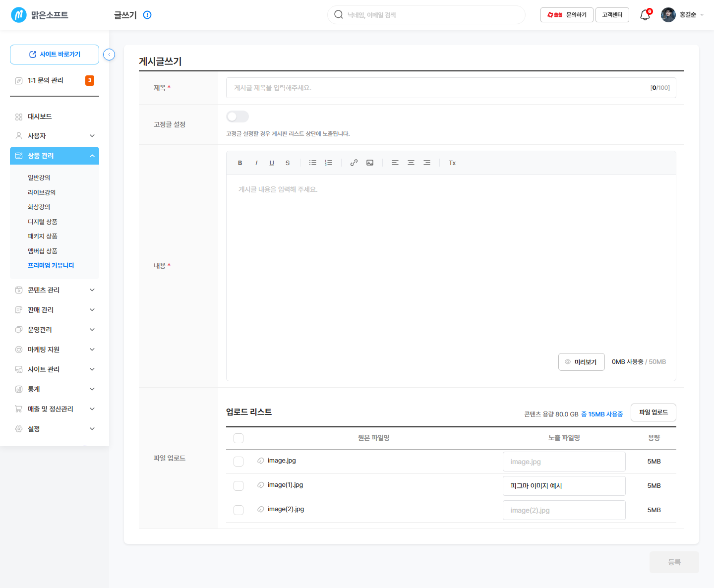Edit 노출 파일명 field for image.jpg

(564, 462)
